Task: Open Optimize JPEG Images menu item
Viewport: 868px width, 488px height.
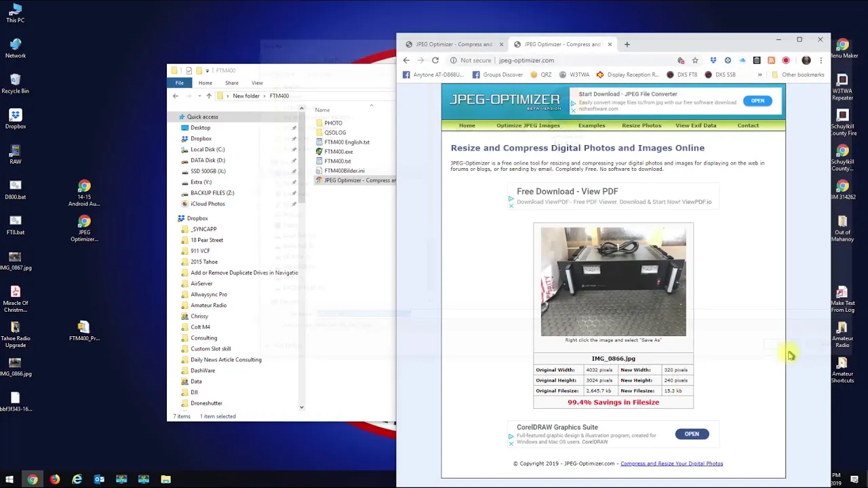Action: (528, 125)
